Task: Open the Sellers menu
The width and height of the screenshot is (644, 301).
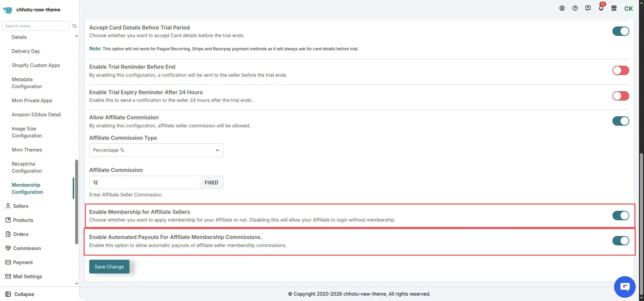Action: click(20, 206)
